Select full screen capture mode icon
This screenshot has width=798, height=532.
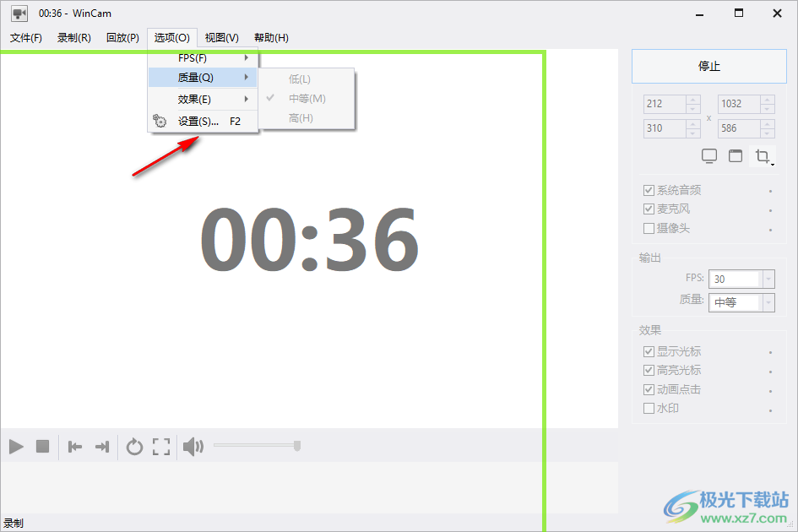709,155
